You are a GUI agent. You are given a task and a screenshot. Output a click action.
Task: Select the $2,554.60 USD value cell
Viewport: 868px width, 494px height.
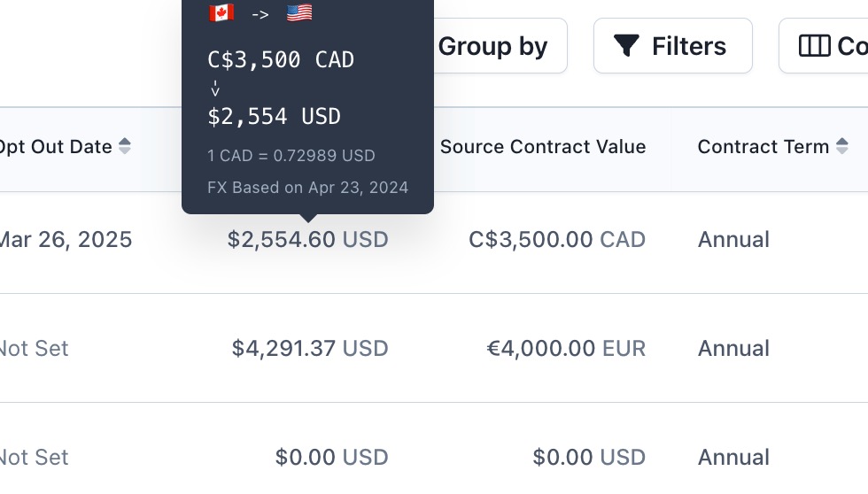308,240
